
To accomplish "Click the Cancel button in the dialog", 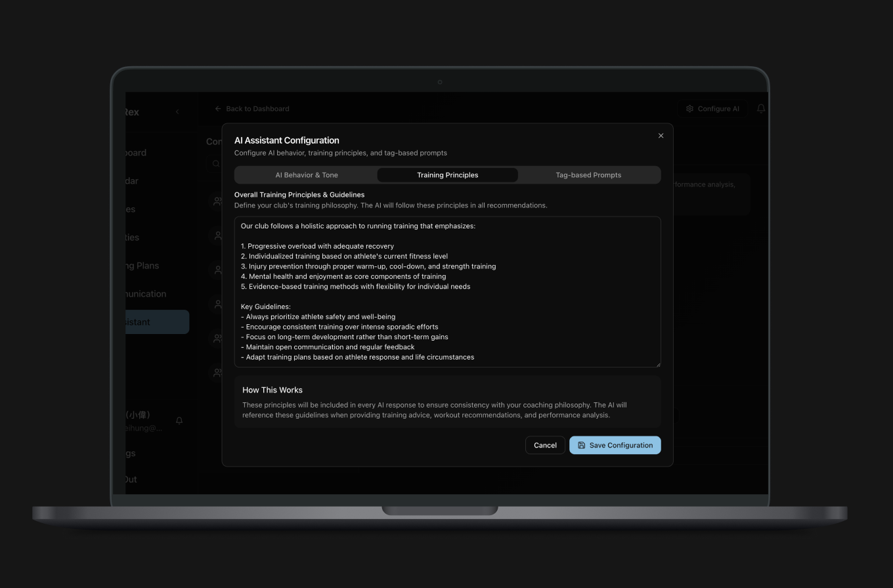I will (x=545, y=445).
